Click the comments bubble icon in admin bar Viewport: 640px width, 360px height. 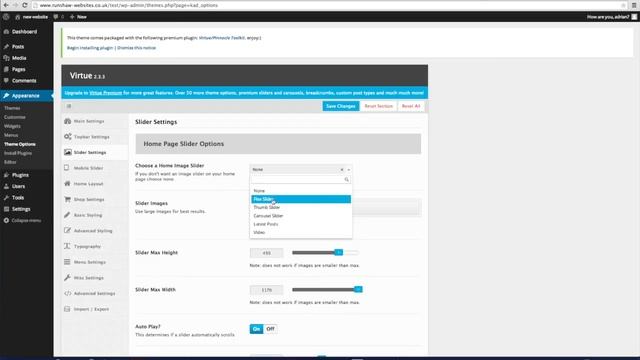point(56,17)
